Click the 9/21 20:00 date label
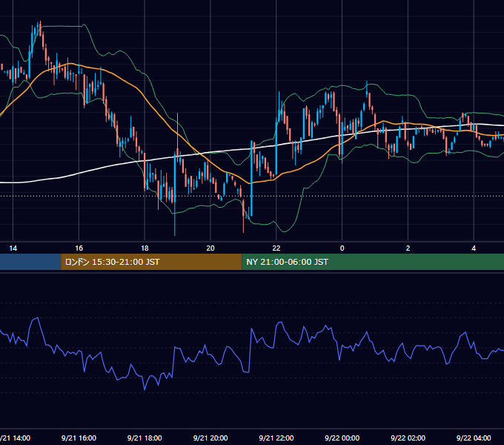 (x=210, y=438)
